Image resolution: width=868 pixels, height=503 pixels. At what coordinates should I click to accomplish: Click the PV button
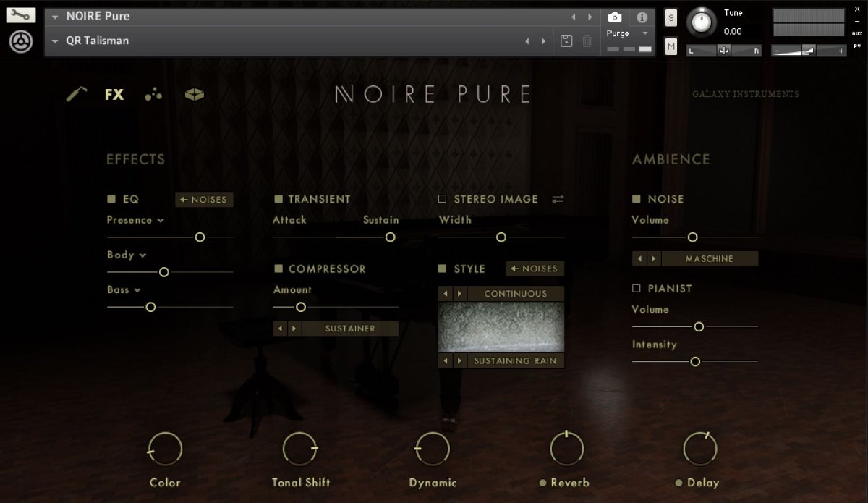click(857, 45)
